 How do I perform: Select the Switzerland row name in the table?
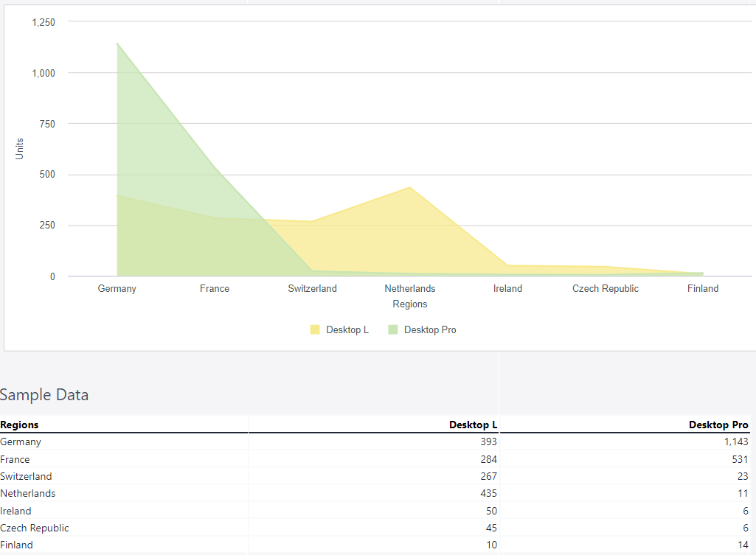27,476
